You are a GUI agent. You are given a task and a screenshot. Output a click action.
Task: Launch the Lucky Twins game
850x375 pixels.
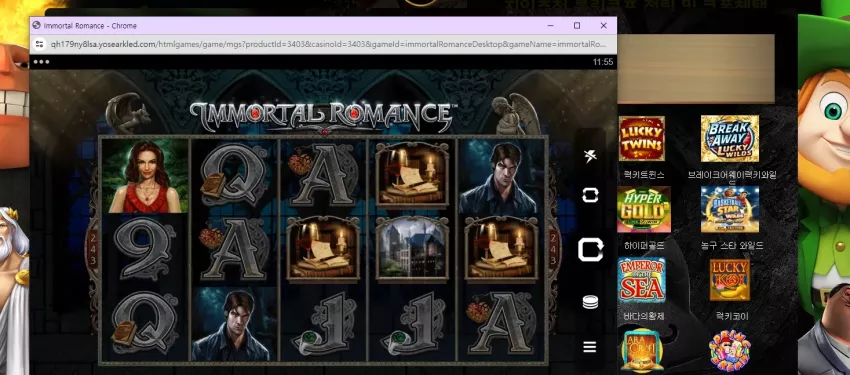pos(642,139)
